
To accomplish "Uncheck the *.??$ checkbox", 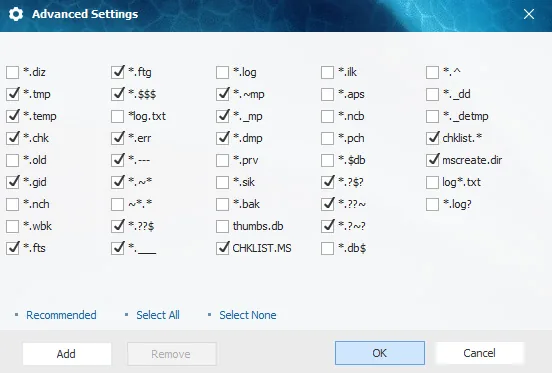I will [118, 226].
